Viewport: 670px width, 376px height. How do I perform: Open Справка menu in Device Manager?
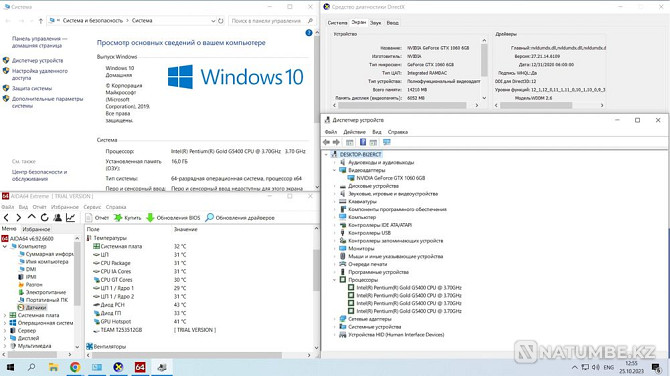pos(398,132)
